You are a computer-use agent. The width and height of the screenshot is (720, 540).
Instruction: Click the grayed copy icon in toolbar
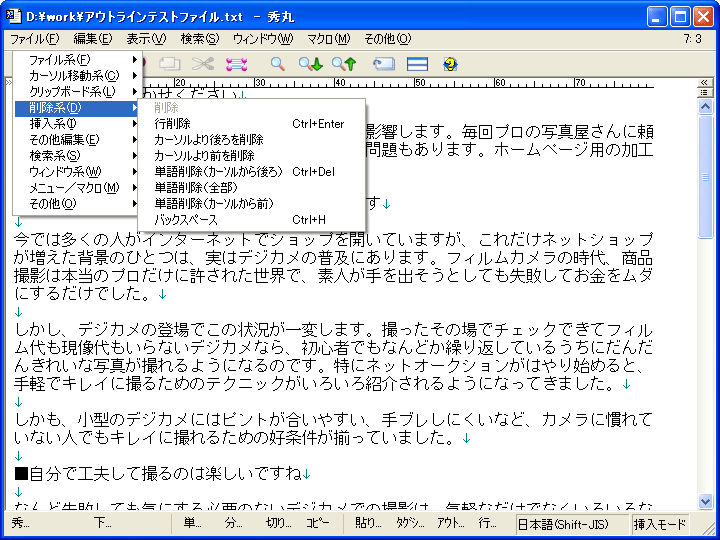pos(169,64)
